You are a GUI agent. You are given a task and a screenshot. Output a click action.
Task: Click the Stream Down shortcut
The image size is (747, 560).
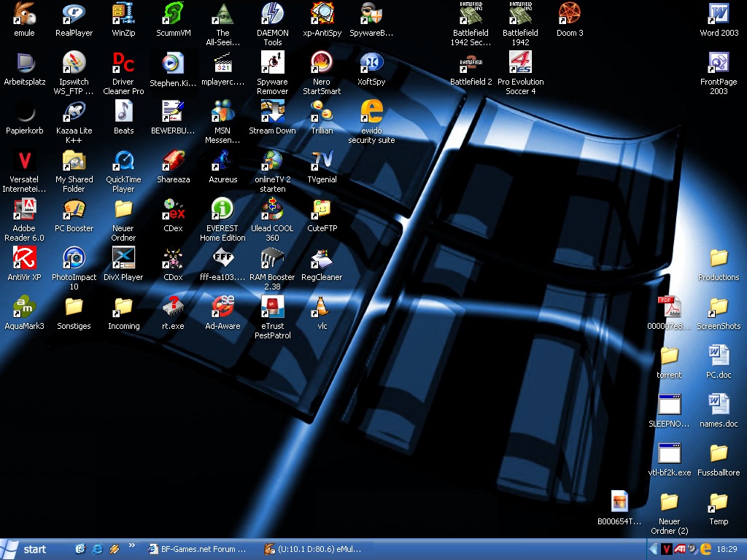(x=273, y=117)
